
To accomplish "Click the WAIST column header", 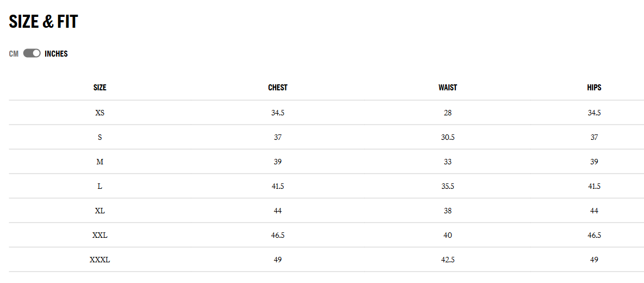I will pyautogui.click(x=448, y=88).
